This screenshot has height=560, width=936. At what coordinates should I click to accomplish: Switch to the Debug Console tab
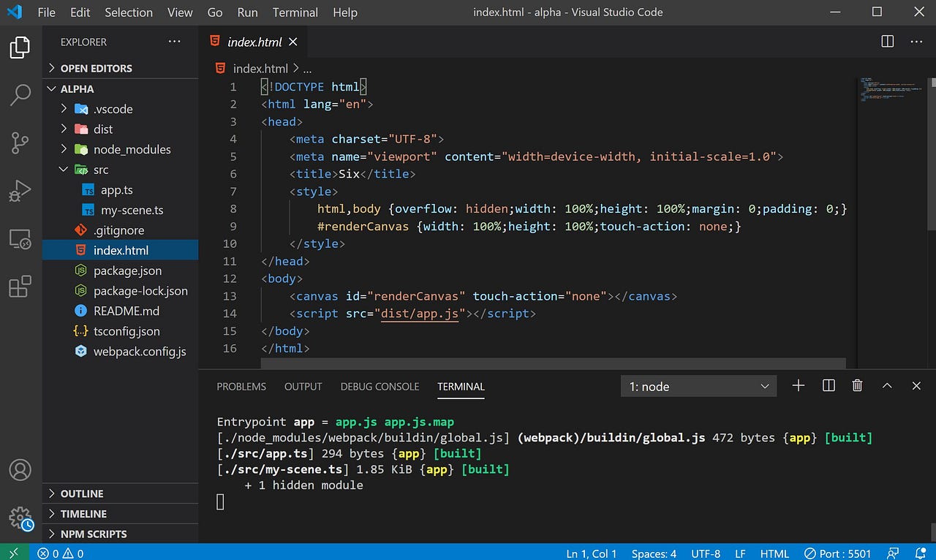click(x=380, y=386)
